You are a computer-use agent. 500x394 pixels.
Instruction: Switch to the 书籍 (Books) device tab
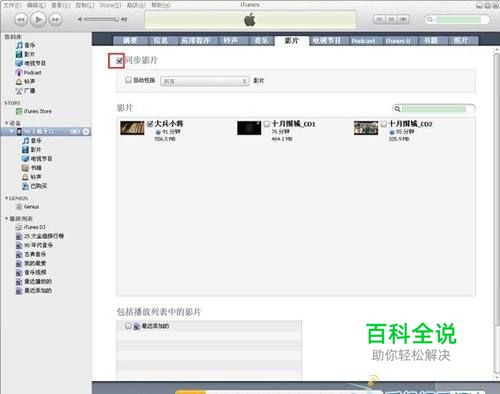click(x=431, y=41)
